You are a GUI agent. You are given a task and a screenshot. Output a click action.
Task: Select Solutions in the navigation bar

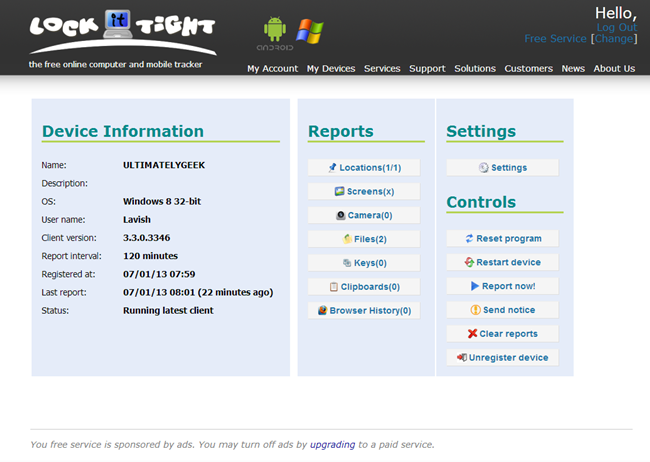(x=475, y=68)
